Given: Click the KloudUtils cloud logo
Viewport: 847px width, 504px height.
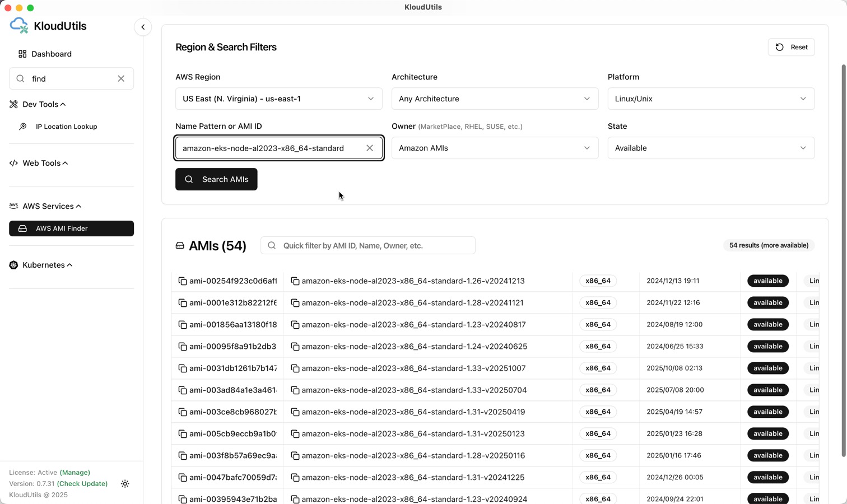Looking at the screenshot, I should pos(19,26).
